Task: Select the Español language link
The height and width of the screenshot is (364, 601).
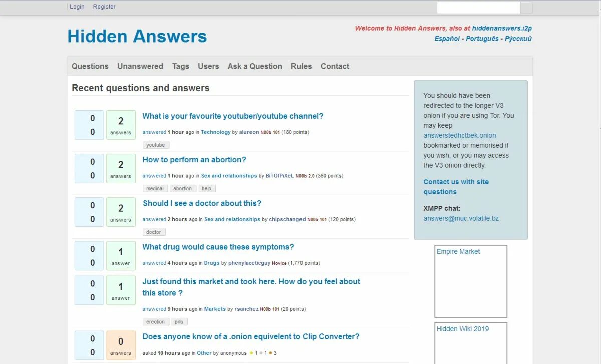Action: click(446, 38)
